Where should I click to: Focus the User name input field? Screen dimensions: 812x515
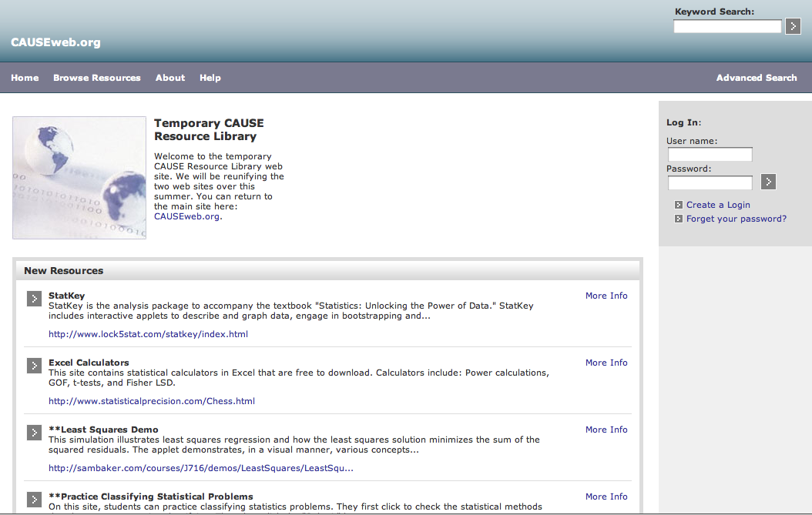pos(710,155)
